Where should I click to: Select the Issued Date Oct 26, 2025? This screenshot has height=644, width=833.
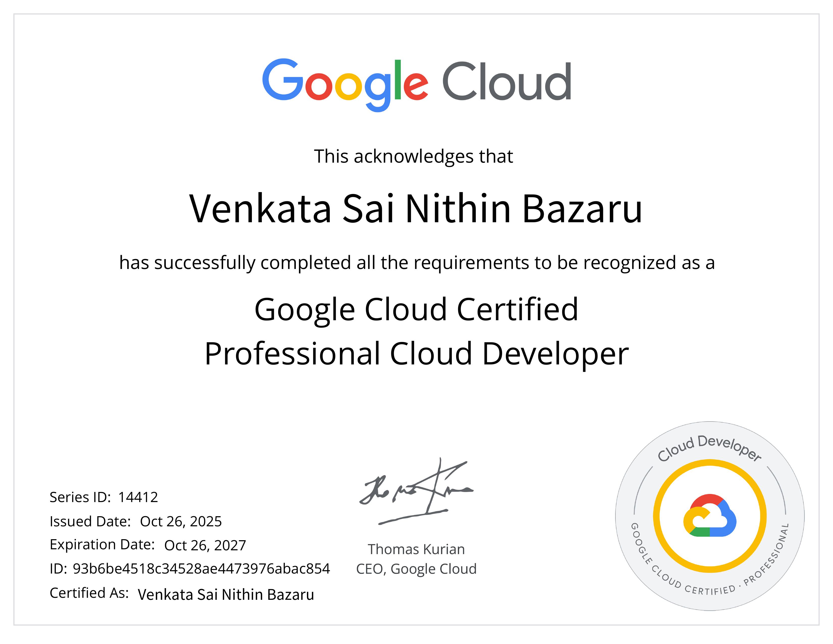pos(181,521)
